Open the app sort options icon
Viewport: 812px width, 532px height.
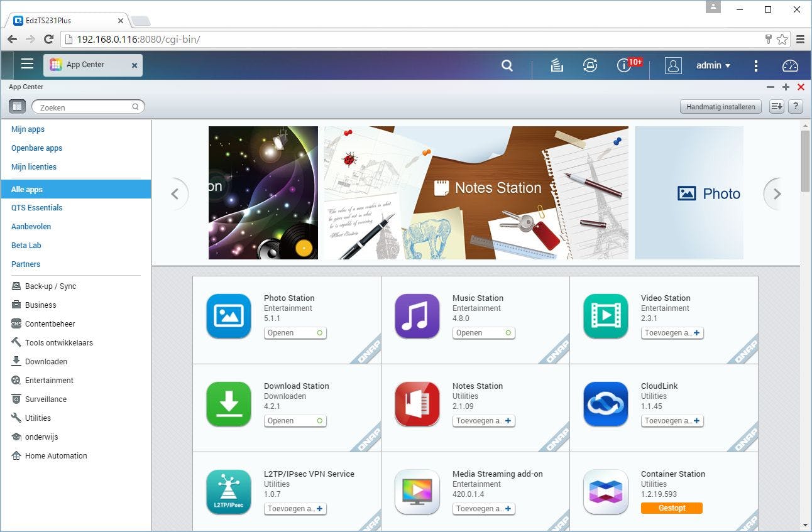pyautogui.click(x=777, y=107)
